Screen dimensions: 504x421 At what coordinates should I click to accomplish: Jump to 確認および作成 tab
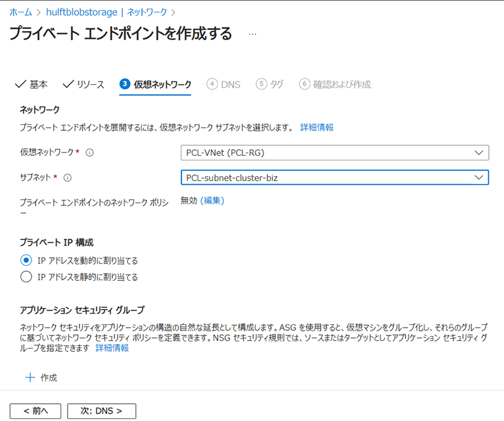pyautogui.click(x=335, y=84)
